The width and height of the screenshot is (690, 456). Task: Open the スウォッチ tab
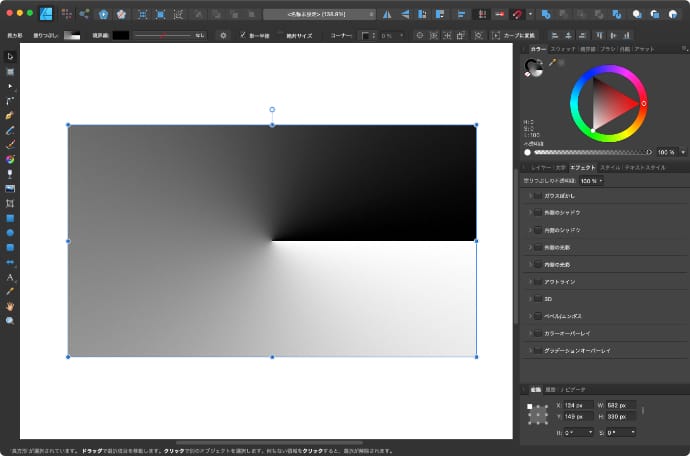coord(563,48)
